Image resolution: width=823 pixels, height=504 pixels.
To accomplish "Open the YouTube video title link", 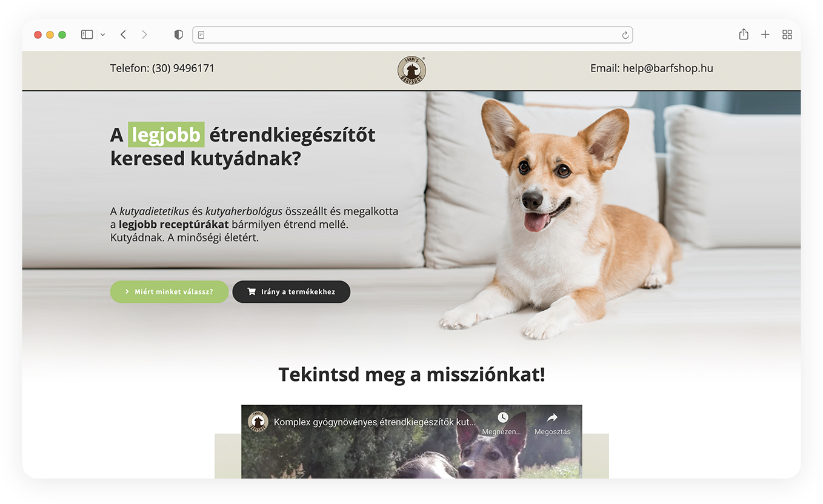I will (x=375, y=422).
